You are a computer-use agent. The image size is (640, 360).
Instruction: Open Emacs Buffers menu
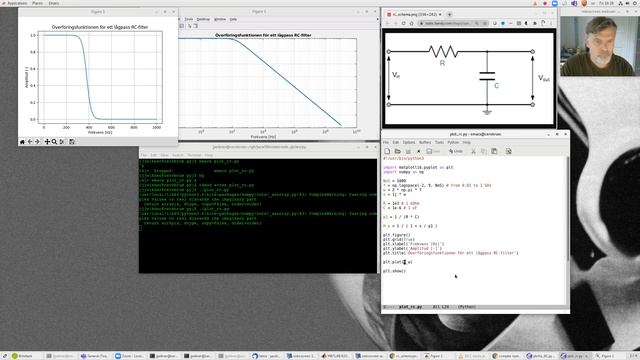tap(425, 142)
